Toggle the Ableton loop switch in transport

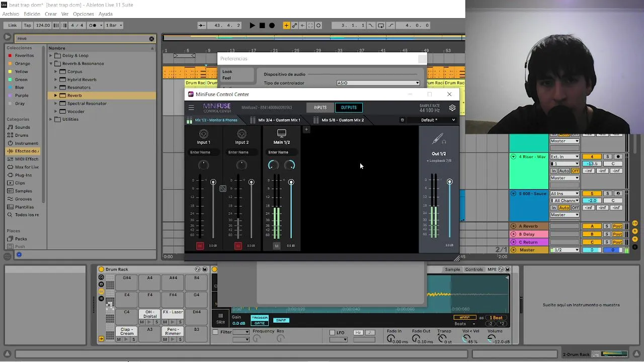380,25
